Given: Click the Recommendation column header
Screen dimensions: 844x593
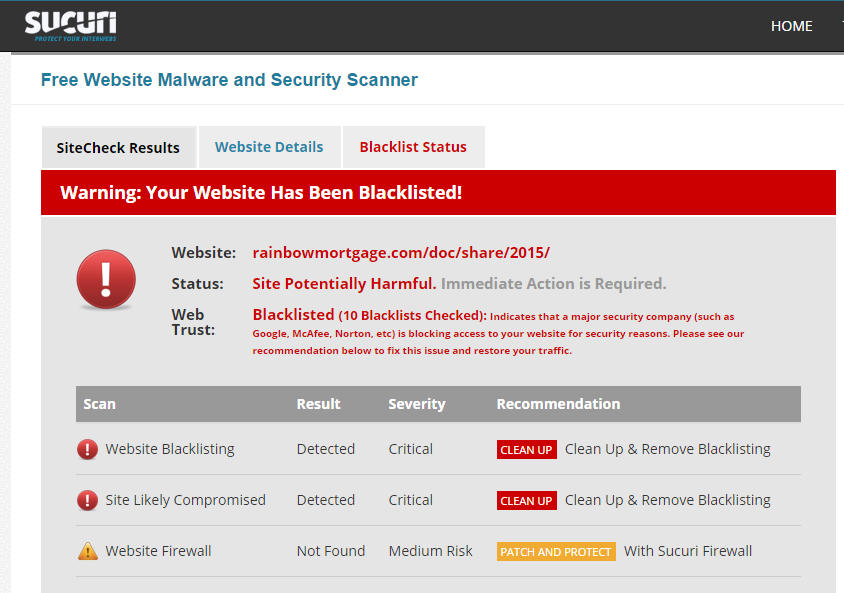Looking at the screenshot, I should tap(558, 404).
